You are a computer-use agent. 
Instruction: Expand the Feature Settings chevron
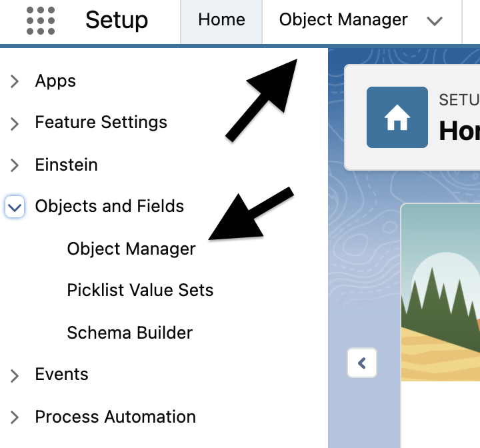[14, 124]
